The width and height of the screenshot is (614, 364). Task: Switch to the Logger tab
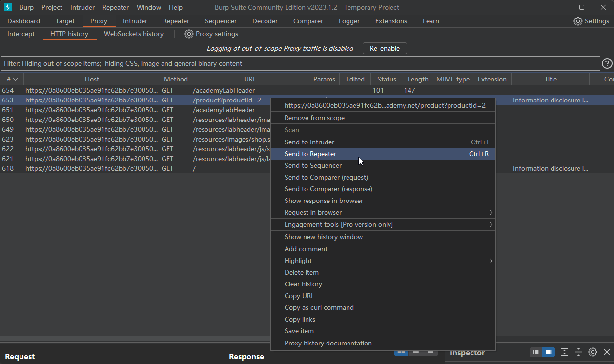pyautogui.click(x=349, y=21)
